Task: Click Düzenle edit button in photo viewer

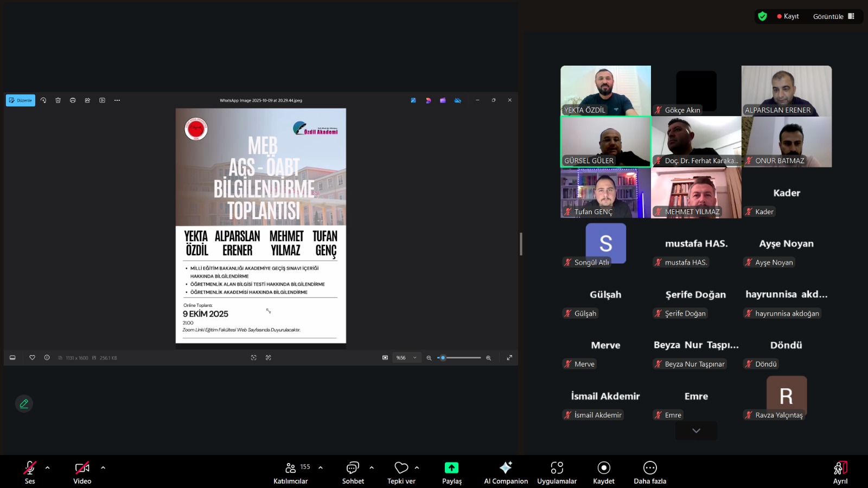Action: tap(21, 100)
